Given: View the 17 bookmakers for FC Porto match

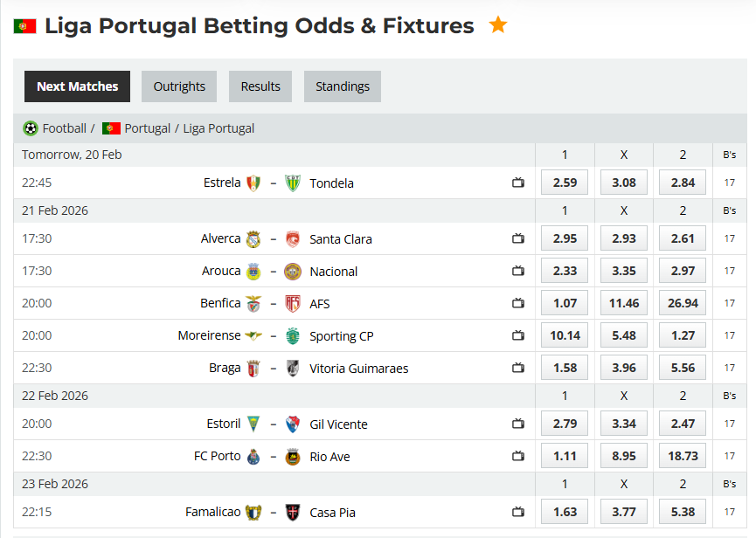Looking at the screenshot, I should [x=728, y=455].
